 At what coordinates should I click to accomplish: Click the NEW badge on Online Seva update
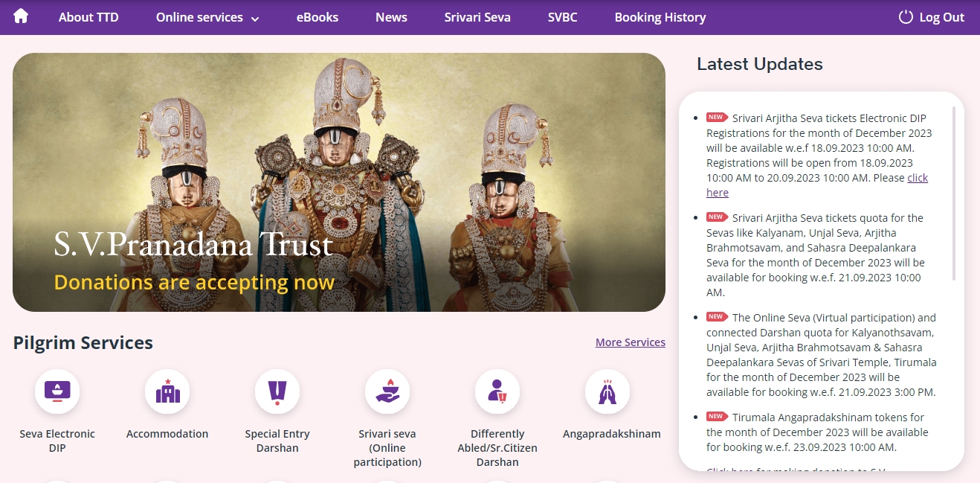click(717, 317)
